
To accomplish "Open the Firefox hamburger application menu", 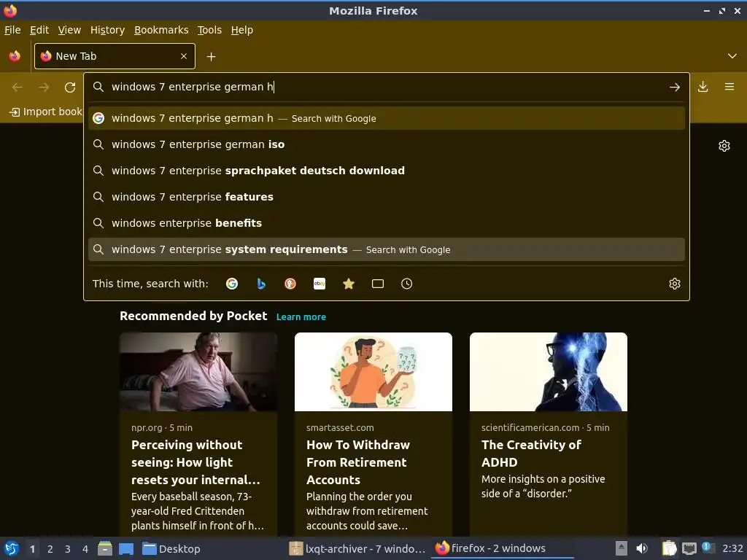I will 729,87.
